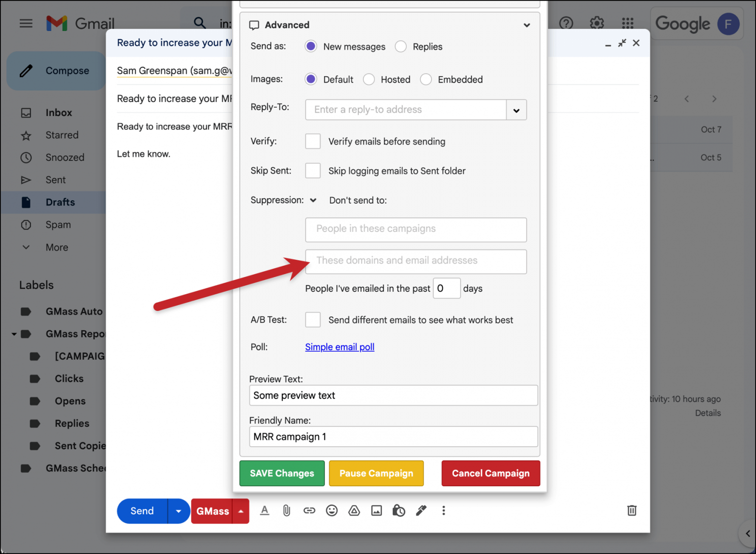Screen dimensions: 756x554
Task: Toggle confidential mode for this email
Action: click(399, 511)
